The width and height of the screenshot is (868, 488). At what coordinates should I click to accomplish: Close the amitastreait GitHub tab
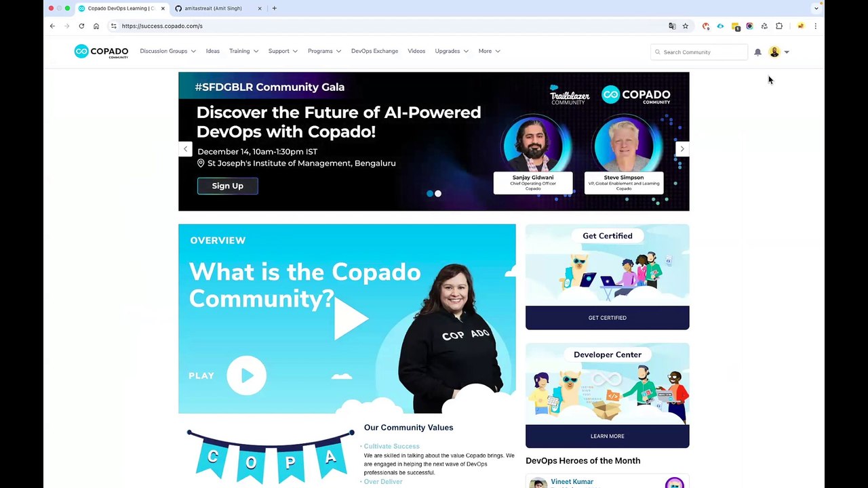click(259, 8)
